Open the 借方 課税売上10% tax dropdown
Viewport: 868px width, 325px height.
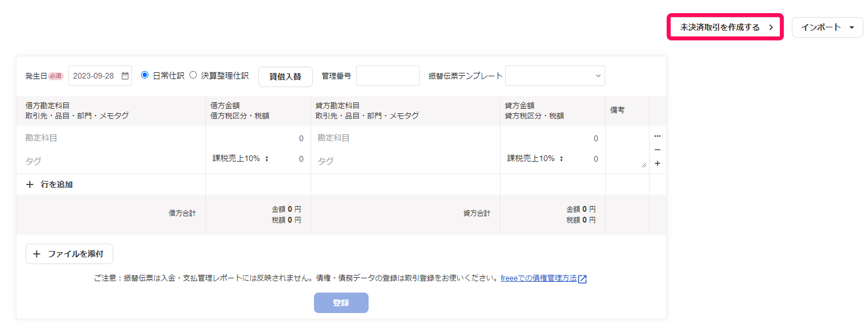click(240, 159)
